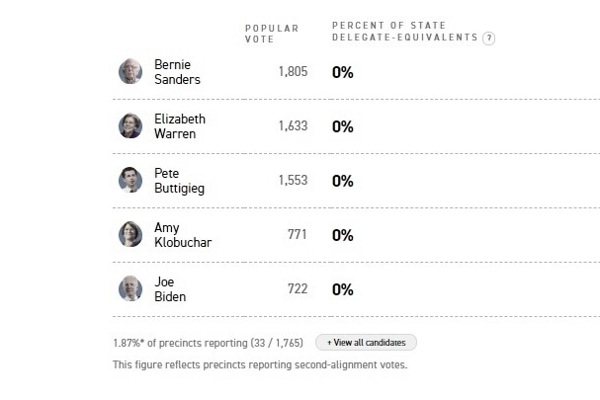Click the Popular Vote column header
Viewport: 600px width, 400px height.
[x=271, y=33]
